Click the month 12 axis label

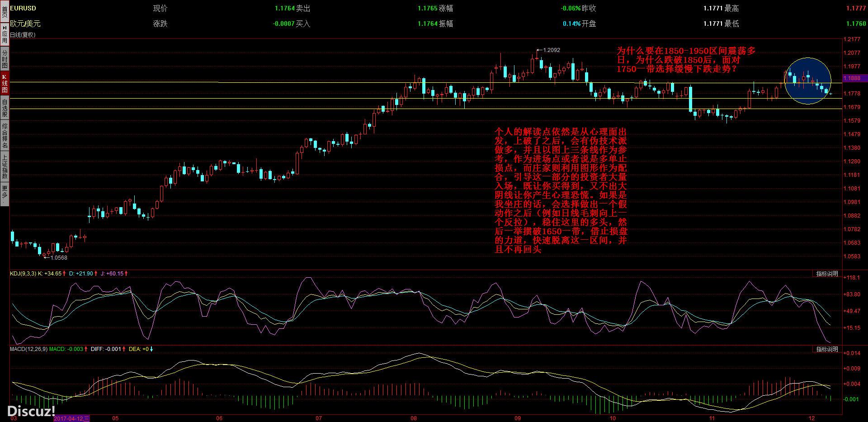(x=811, y=418)
